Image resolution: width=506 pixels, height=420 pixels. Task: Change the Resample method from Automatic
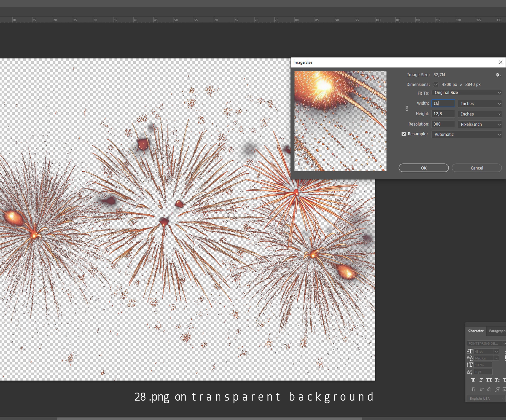pyautogui.click(x=466, y=134)
